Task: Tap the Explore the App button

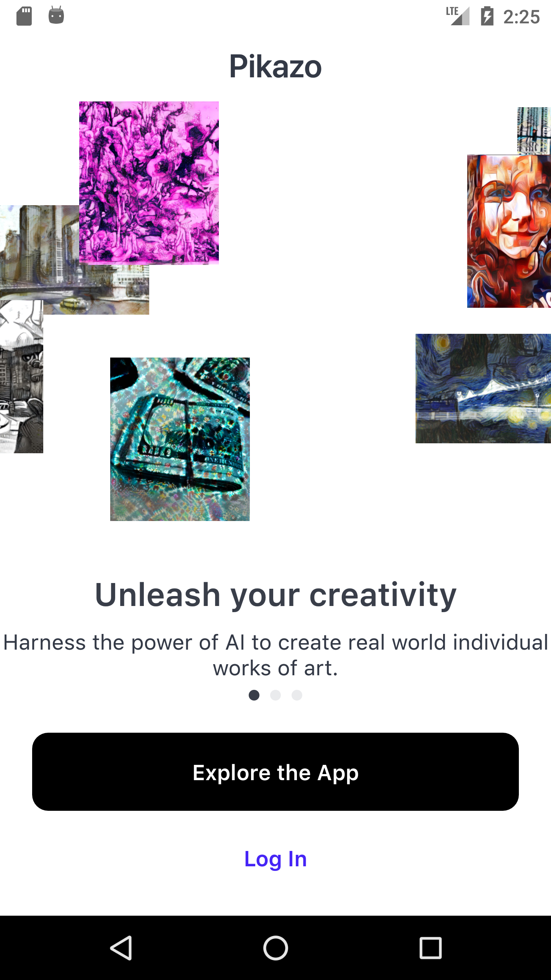Action: tap(275, 771)
